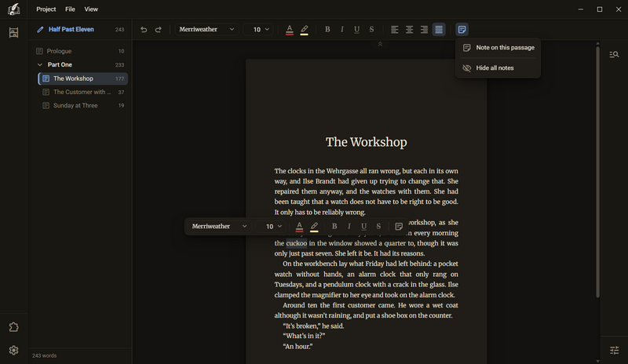Viewport: 628px width, 364px height.
Task: Open The Customer with... chapter
Action: pos(83,92)
